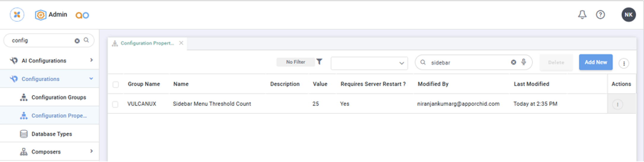Sort by Value column header
Screen dimensions: 644x162
(320, 84)
